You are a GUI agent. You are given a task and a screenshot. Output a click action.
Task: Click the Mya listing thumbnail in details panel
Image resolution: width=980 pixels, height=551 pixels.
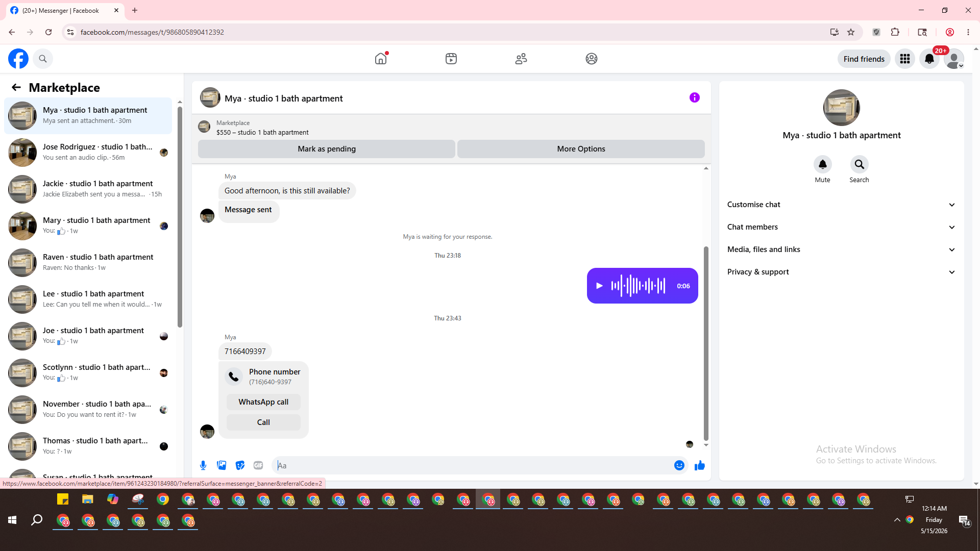(x=841, y=108)
